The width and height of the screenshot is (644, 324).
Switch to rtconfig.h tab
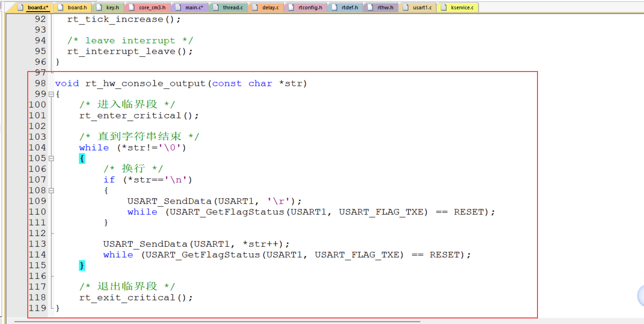click(x=305, y=7)
